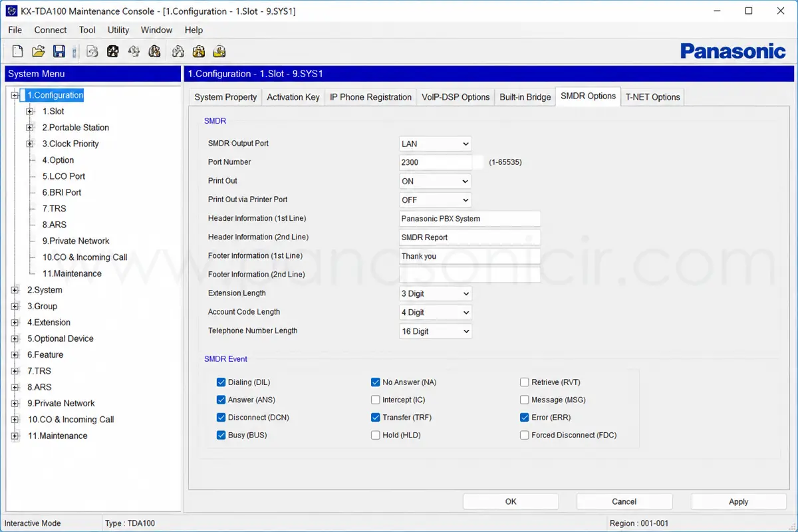
Task: Click the New blank document toolbar icon
Action: pos(18,51)
